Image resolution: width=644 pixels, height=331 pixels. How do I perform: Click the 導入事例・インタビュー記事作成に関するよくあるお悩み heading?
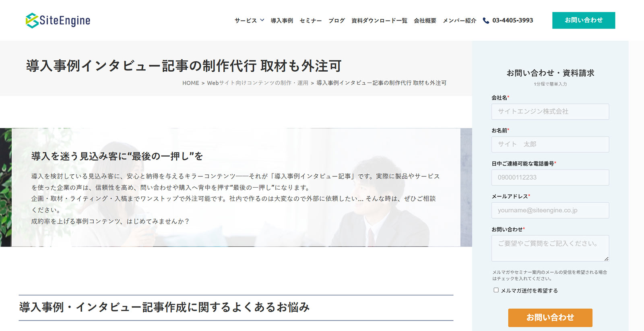[164, 307]
